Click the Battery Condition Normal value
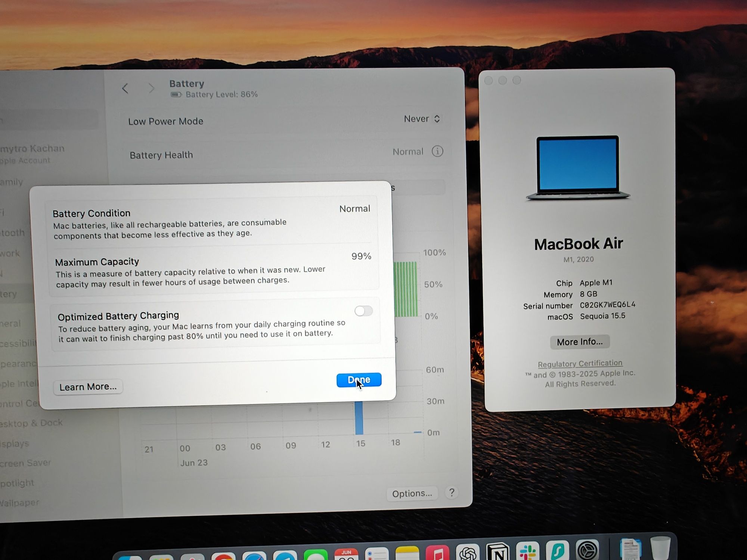747x560 pixels. pyautogui.click(x=355, y=209)
